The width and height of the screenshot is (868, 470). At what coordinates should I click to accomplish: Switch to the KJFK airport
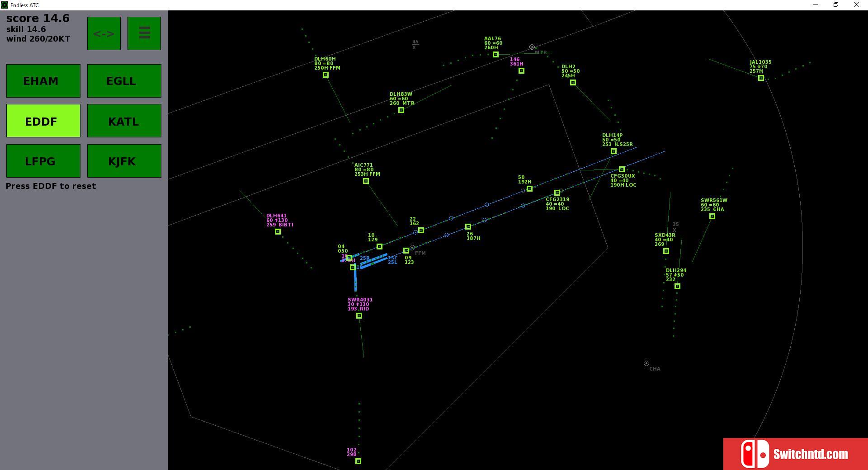(124, 161)
